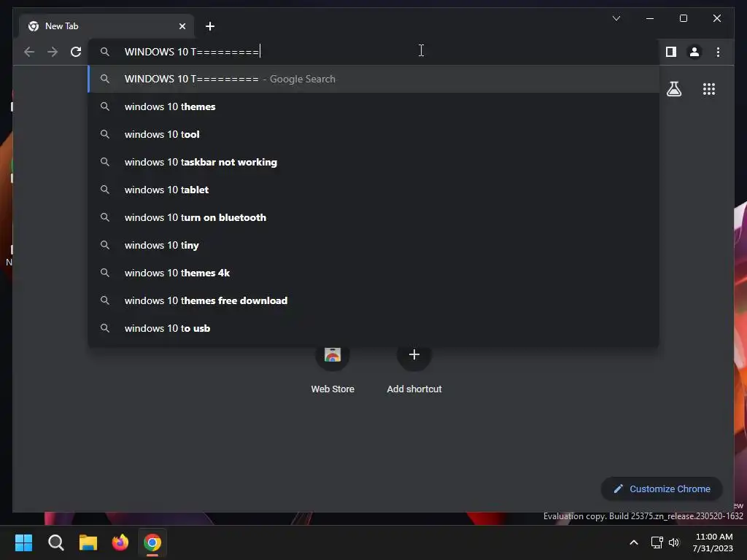Go back using the back arrow
Viewport: 747px width, 560px height.
tap(29, 52)
